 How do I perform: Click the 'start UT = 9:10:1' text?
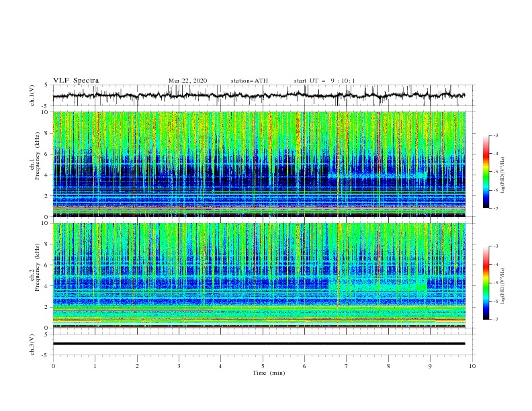pos(324,81)
